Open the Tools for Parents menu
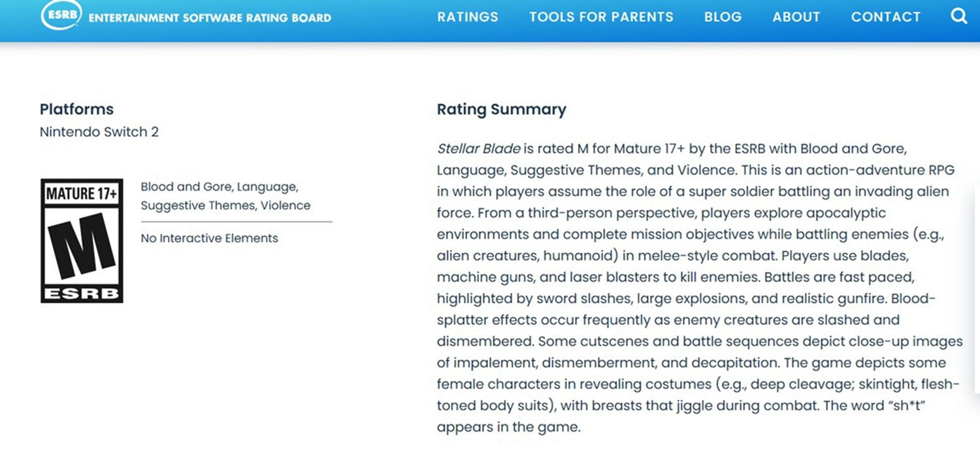Screen dimensions: 980x458 point(601,17)
